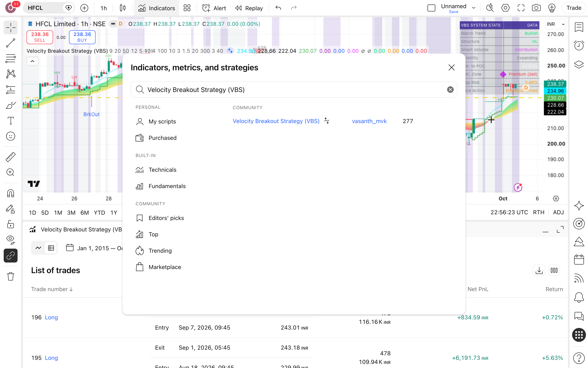
Task: Open the candlestick chart type selector
Action: (x=123, y=8)
